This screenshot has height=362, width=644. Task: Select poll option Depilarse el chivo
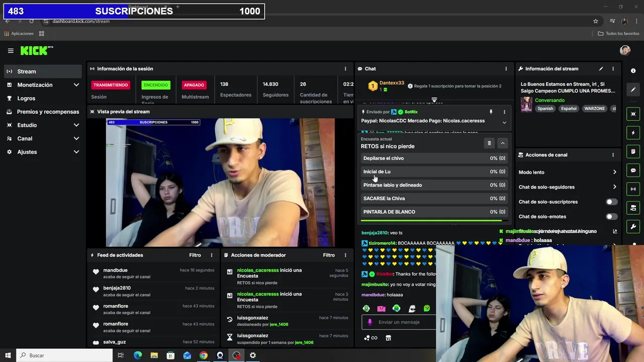434,158
